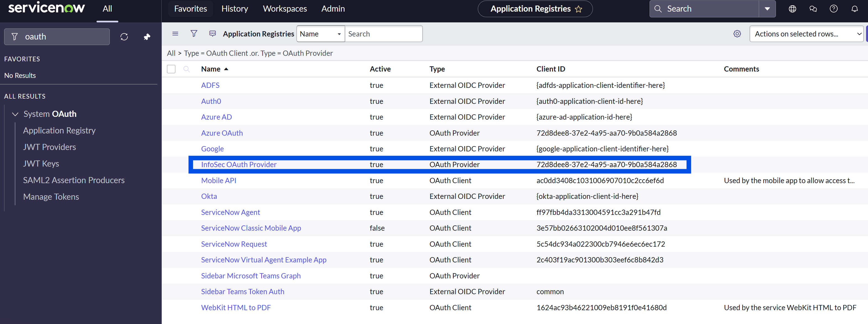Open Application Registry module
Image resolution: width=868 pixels, height=324 pixels.
[x=59, y=131]
